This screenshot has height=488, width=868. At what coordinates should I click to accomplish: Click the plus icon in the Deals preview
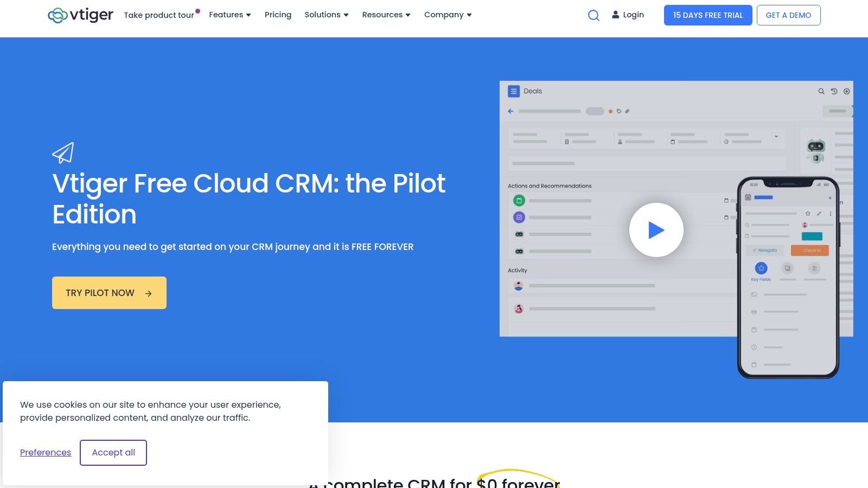846,91
